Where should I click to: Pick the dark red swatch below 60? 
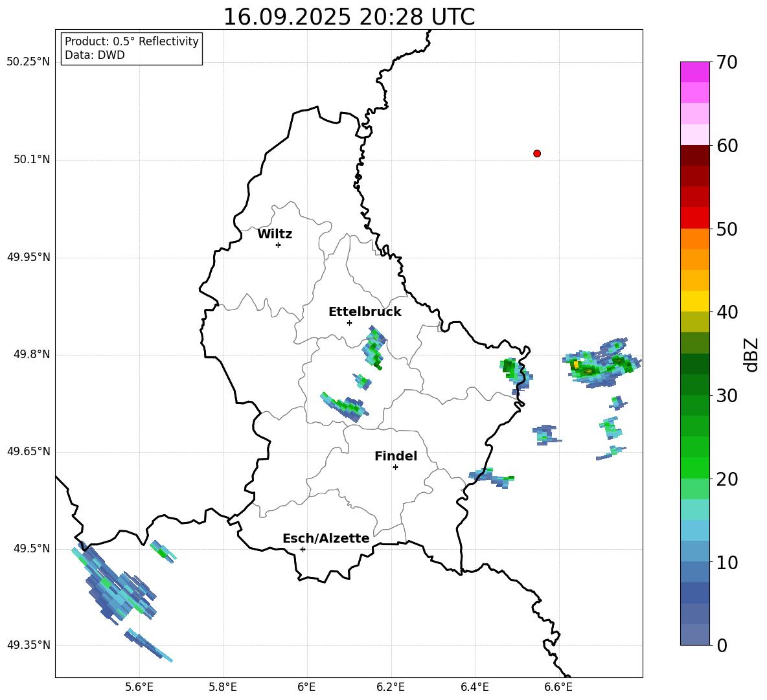coord(695,155)
